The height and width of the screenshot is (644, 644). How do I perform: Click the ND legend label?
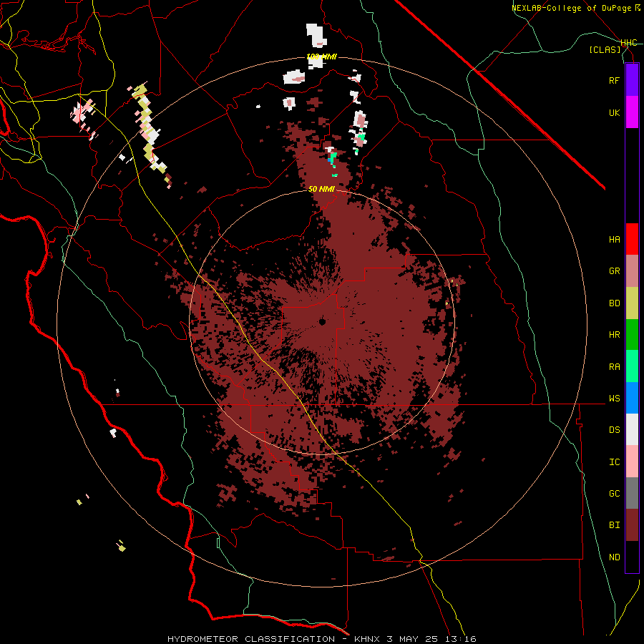pyautogui.click(x=614, y=557)
